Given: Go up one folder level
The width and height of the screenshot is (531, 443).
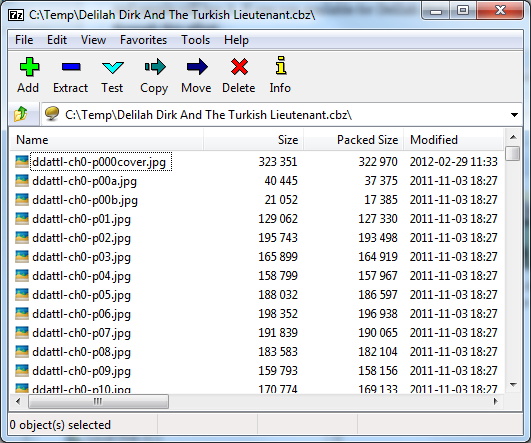Looking at the screenshot, I should (21, 114).
